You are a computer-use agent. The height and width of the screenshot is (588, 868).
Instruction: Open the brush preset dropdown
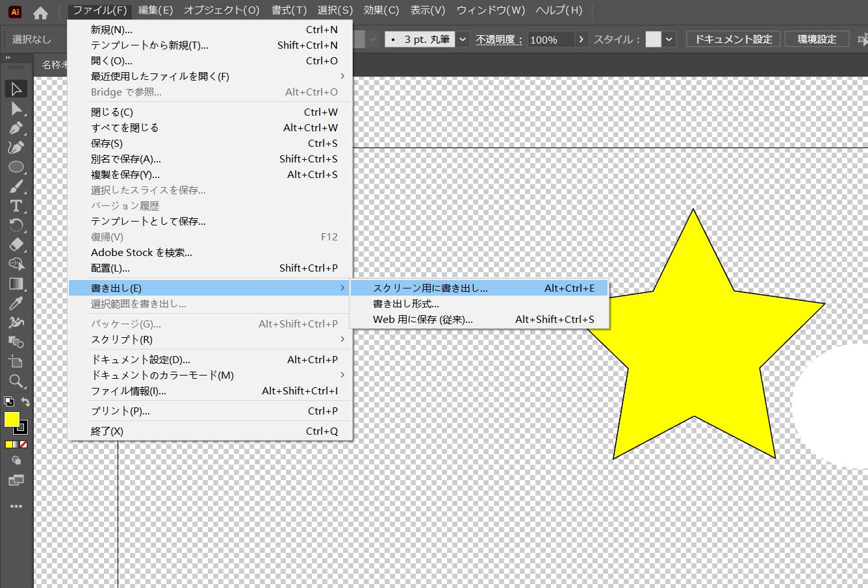pos(461,39)
